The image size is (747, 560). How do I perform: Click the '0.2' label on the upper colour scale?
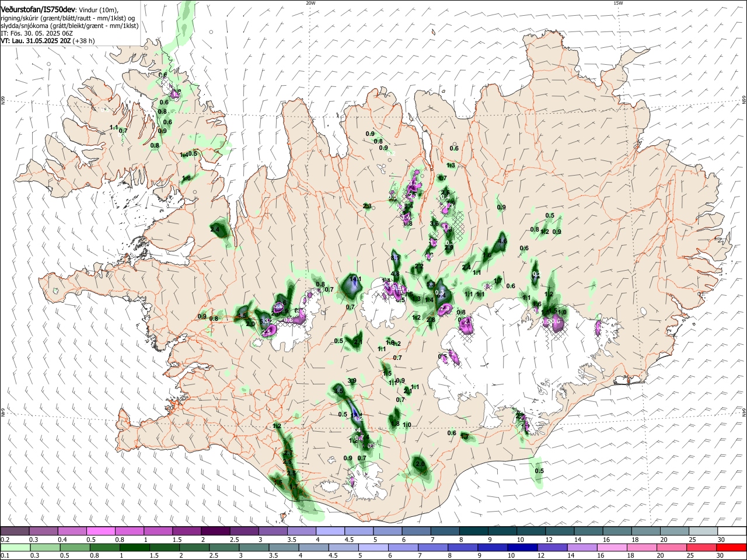click(x=5, y=540)
